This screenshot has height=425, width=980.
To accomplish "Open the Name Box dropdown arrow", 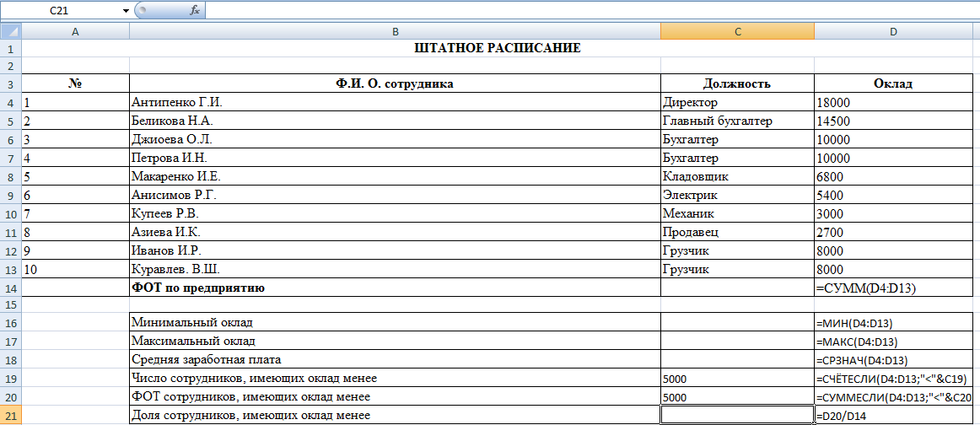I will point(126,11).
